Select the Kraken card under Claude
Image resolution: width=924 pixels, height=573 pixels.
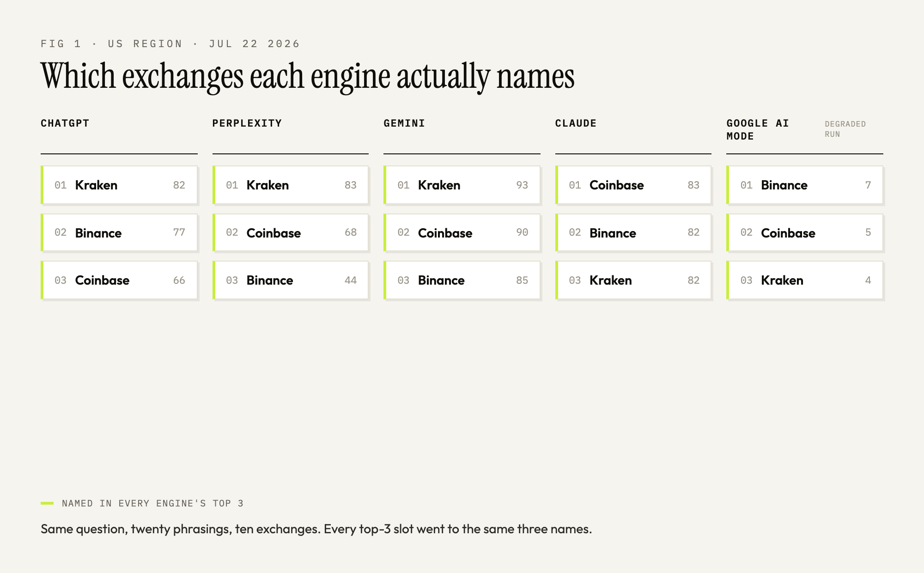633,280
